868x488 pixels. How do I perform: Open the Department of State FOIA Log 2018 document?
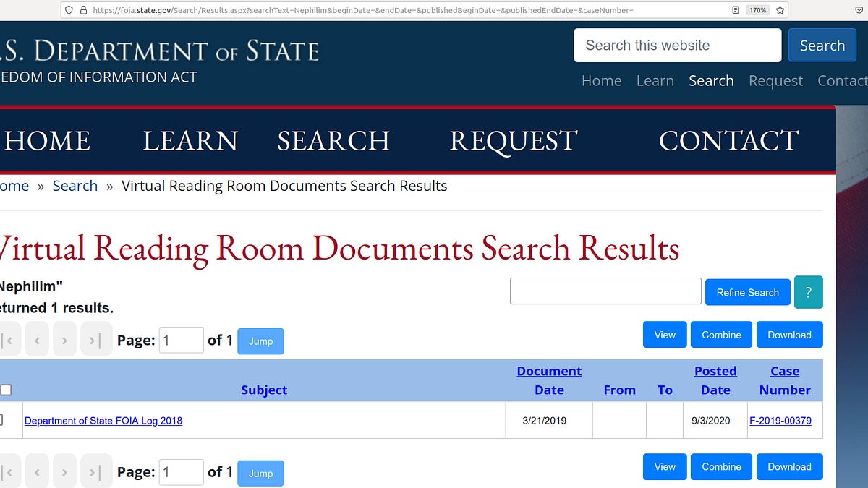[x=103, y=420]
